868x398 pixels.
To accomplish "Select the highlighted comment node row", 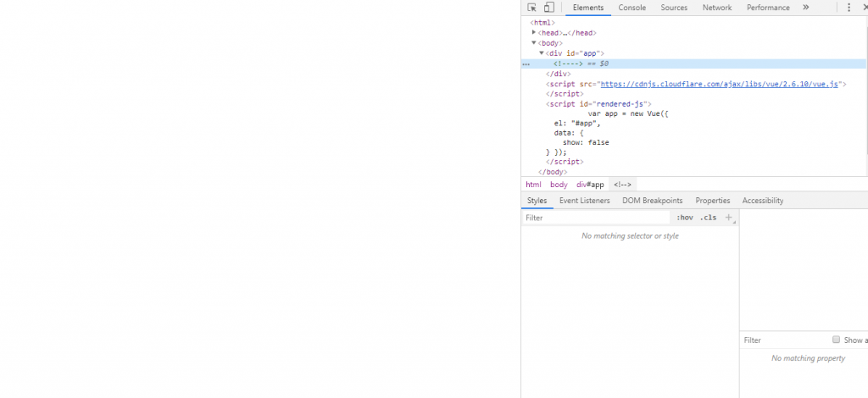I will coord(694,64).
